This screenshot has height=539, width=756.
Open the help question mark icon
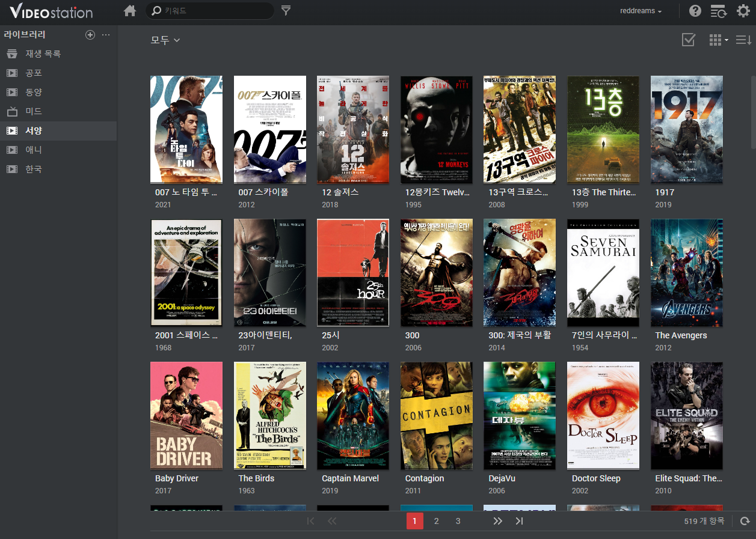695,11
